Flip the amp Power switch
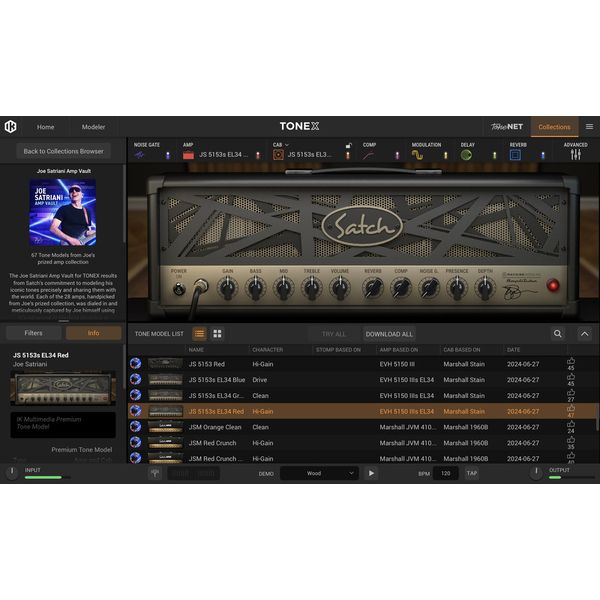 pyautogui.click(x=179, y=289)
